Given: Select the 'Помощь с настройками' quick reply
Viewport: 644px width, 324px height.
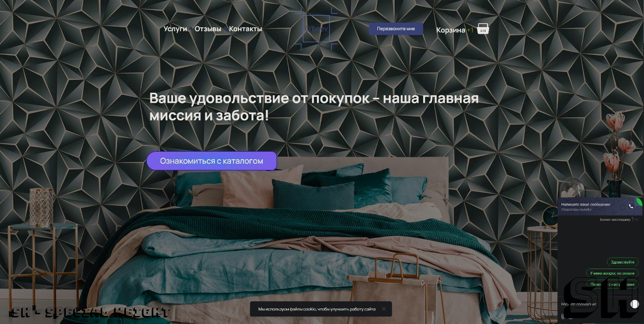Looking at the screenshot, I should [612, 284].
